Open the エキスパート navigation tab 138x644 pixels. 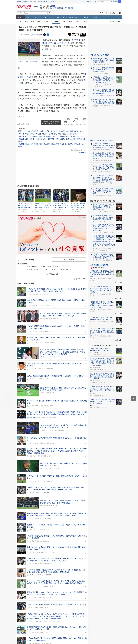[48, 17]
